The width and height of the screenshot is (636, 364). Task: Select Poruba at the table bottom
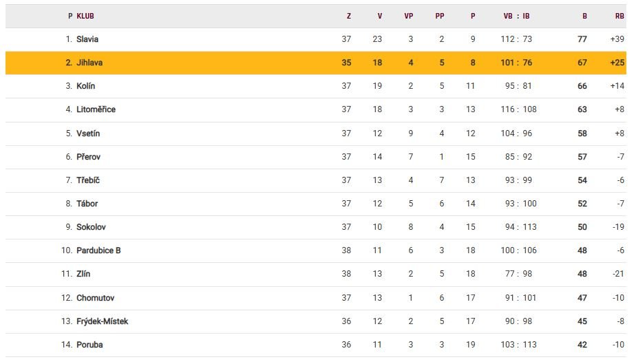coord(89,345)
